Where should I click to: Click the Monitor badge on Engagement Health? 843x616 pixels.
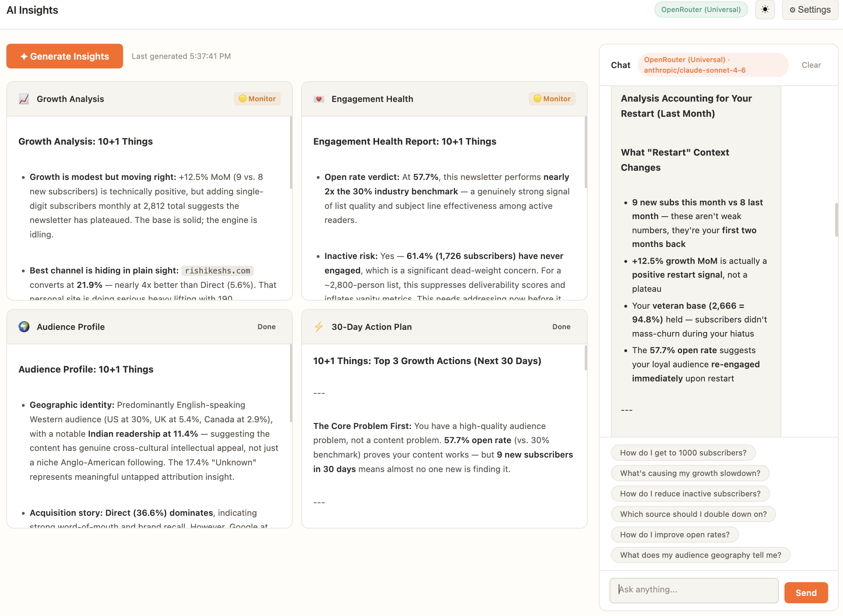click(x=552, y=99)
